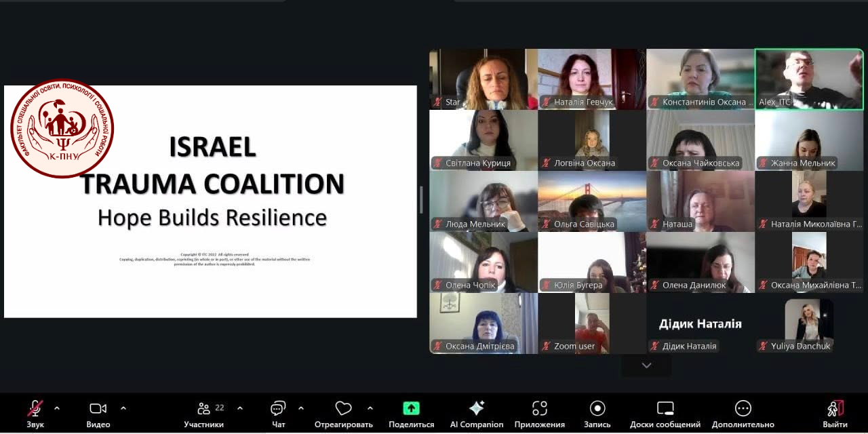This screenshot has height=434, width=868.
Task: Click Ольга Савіцька's video tile with bridge background
Action: coord(592,201)
